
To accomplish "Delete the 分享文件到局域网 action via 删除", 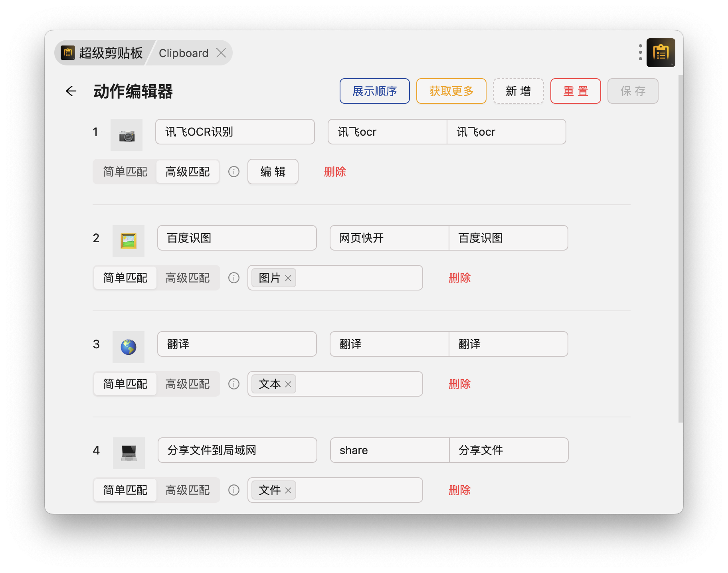I will pos(460,490).
